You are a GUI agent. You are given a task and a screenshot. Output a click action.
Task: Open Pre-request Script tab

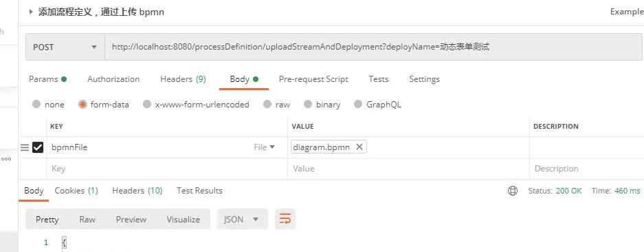click(313, 79)
